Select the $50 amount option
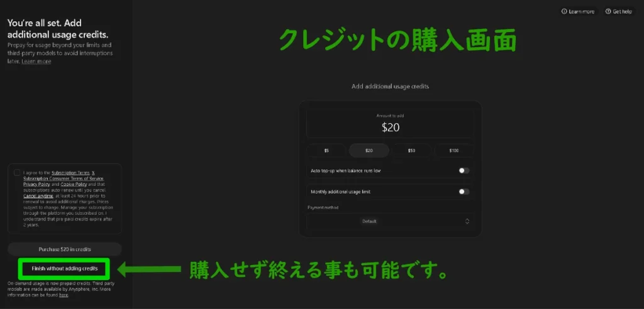 click(x=411, y=151)
